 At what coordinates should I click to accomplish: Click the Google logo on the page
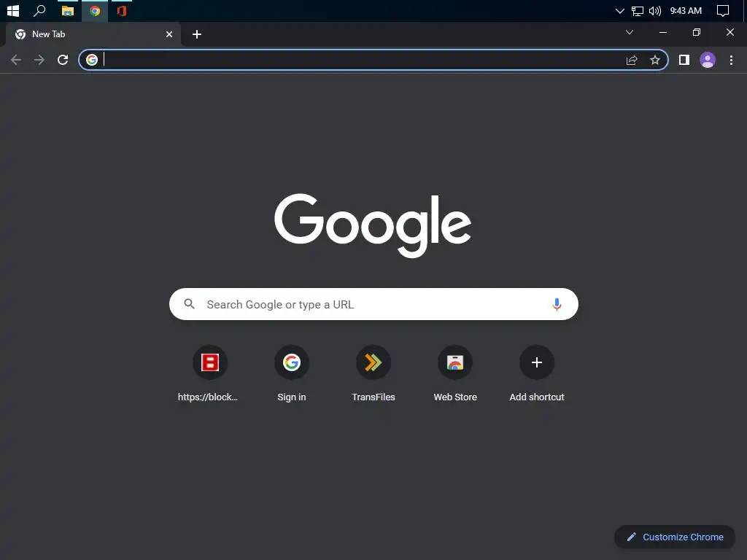pos(373,225)
